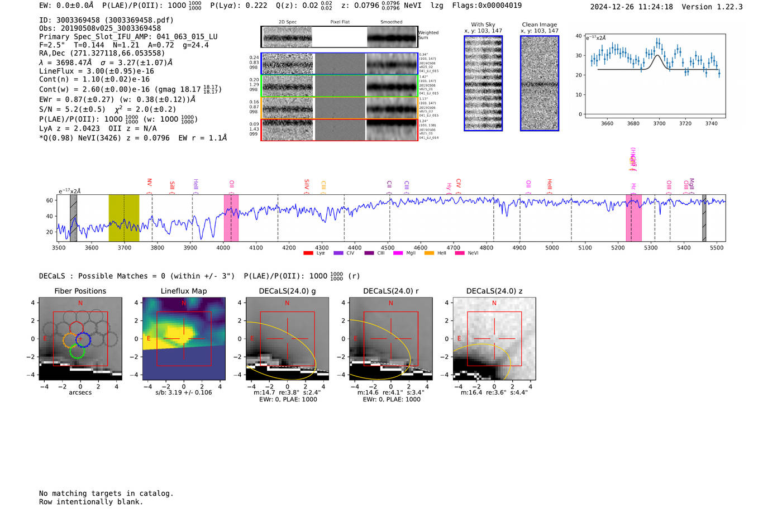This screenshot has width=782, height=532.
Task: Click the 2024-12-26 11:24:18 timestamp
Action: (x=632, y=7)
